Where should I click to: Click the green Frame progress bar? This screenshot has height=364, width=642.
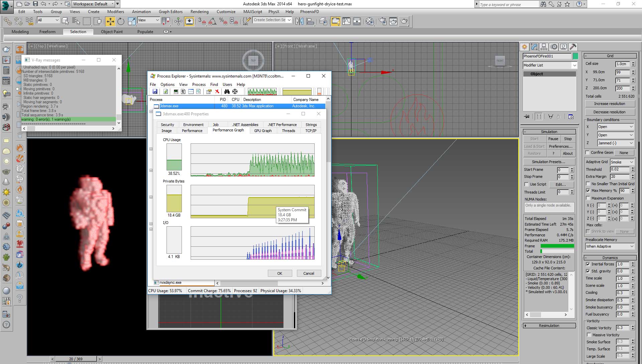pos(557,246)
